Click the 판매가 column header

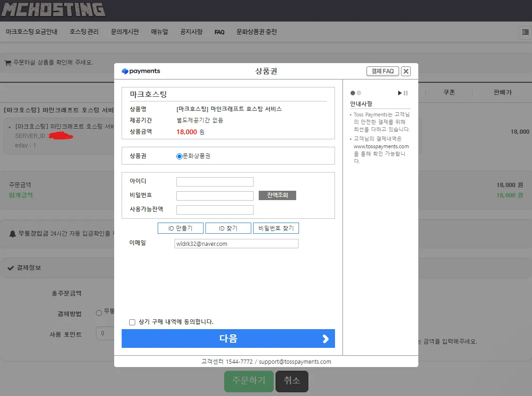[x=503, y=92]
